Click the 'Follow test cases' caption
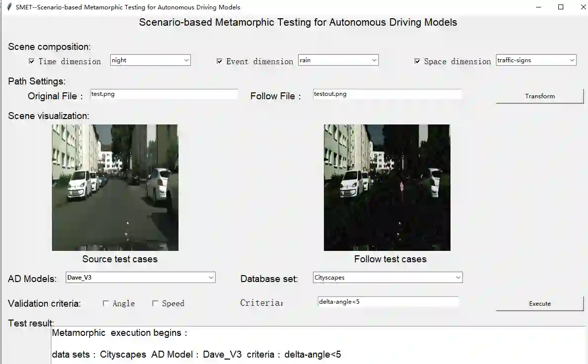This screenshot has width=588, height=364. 390,259
